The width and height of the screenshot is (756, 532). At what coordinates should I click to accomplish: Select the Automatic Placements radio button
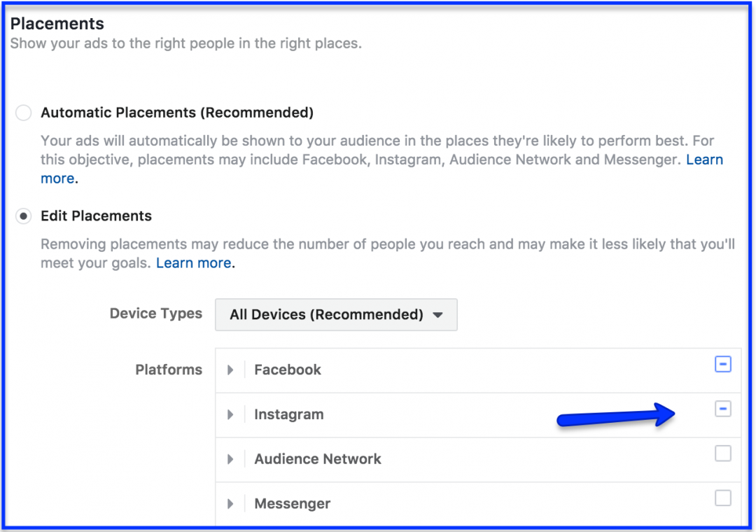(x=23, y=113)
